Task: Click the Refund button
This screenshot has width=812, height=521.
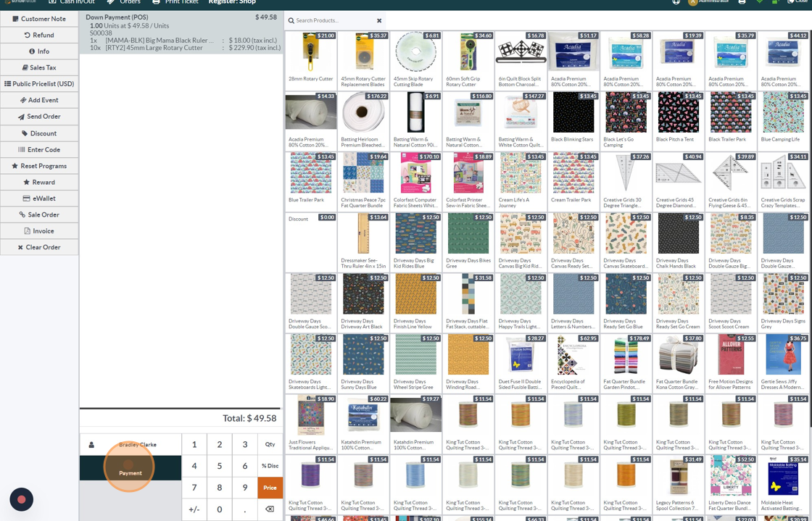Action: [39, 36]
